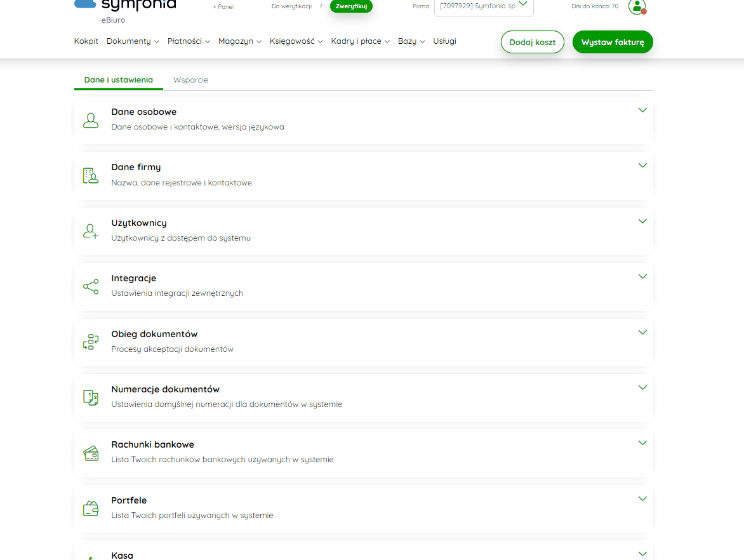Click the Dane osobowe heading
The height and width of the screenshot is (560, 744).
pyautogui.click(x=143, y=112)
